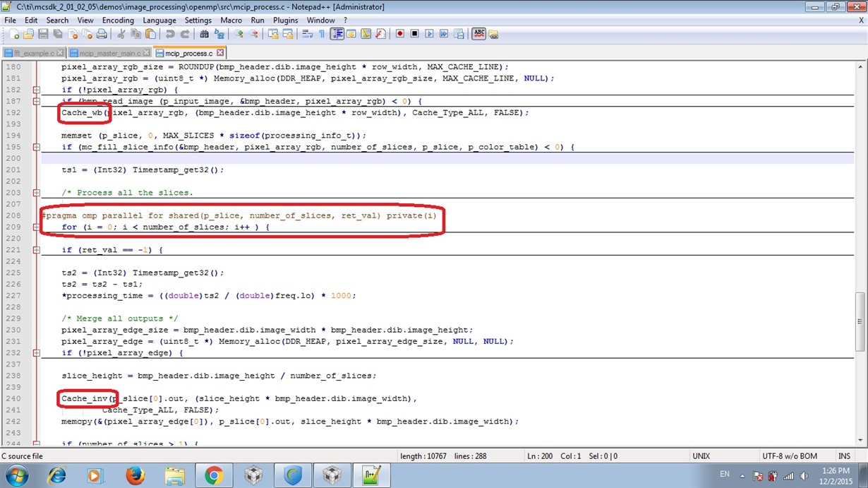Image resolution: width=868 pixels, height=488 pixels.
Task: Click the Close document toolbar icon
Action: (x=73, y=34)
